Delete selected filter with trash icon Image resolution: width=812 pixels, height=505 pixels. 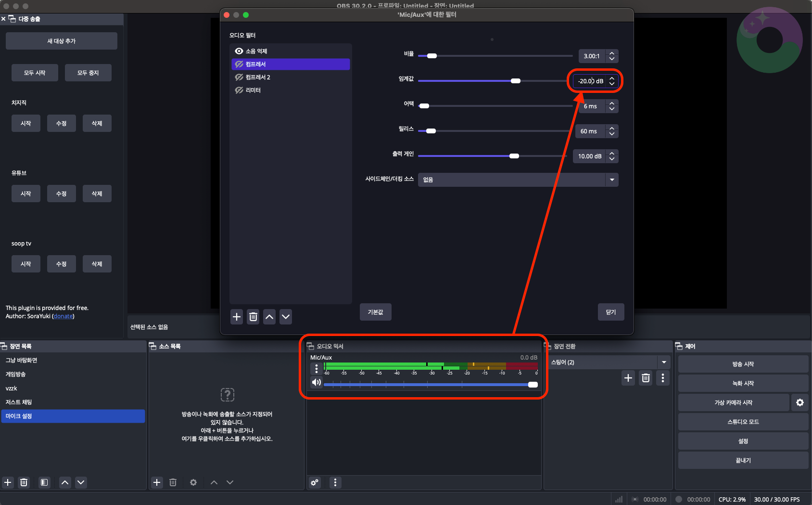coord(253,317)
